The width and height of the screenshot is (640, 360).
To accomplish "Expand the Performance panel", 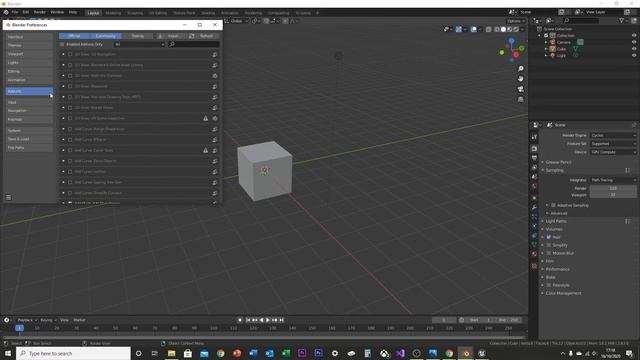I will [557, 269].
